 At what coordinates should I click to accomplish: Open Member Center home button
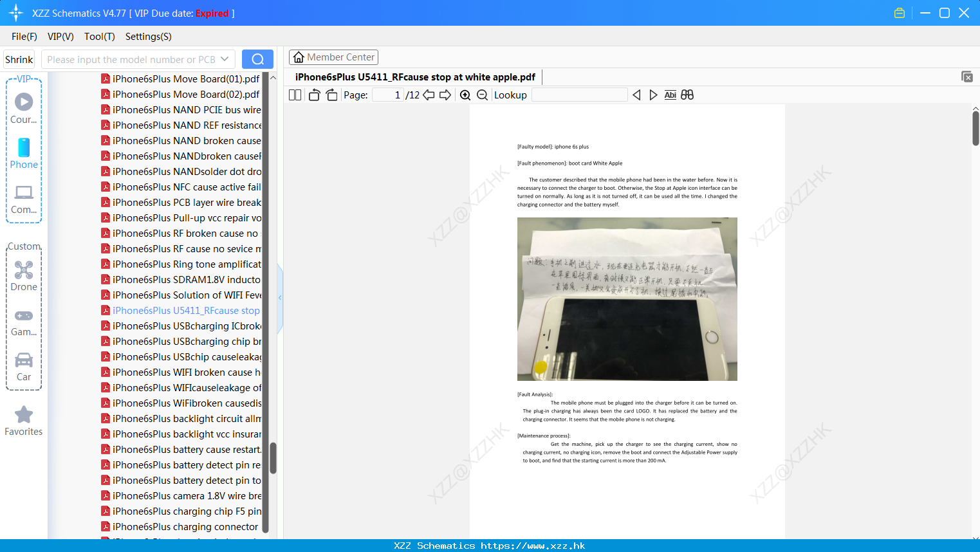(x=333, y=57)
